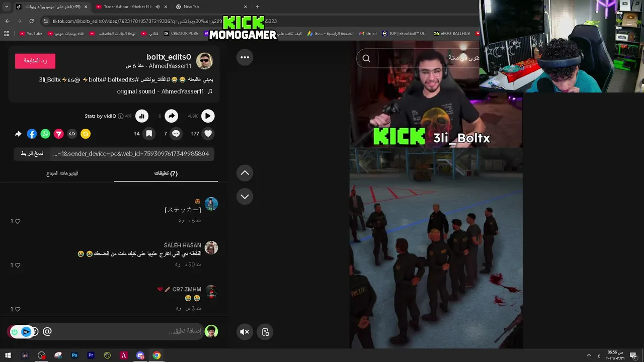The image size is (644, 362).
Task: Close the TikTok browser tab
Action: 86,7
